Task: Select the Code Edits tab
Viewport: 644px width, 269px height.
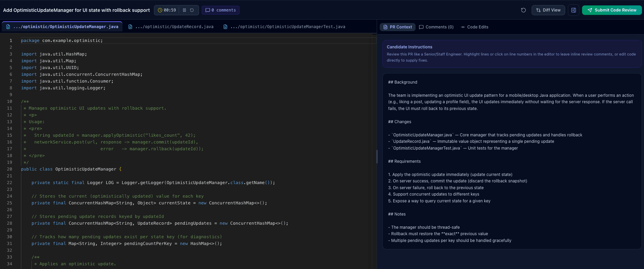Action: coord(474,27)
